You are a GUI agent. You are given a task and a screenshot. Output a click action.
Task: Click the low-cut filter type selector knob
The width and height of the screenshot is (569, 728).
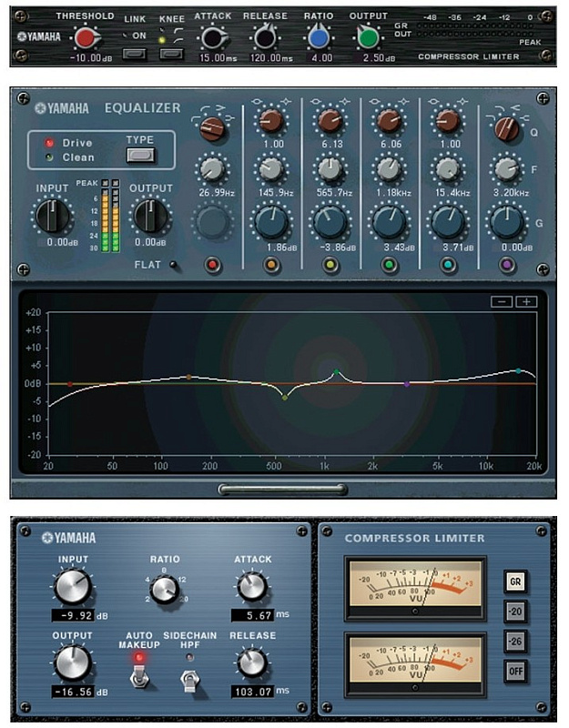coord(213,128)
